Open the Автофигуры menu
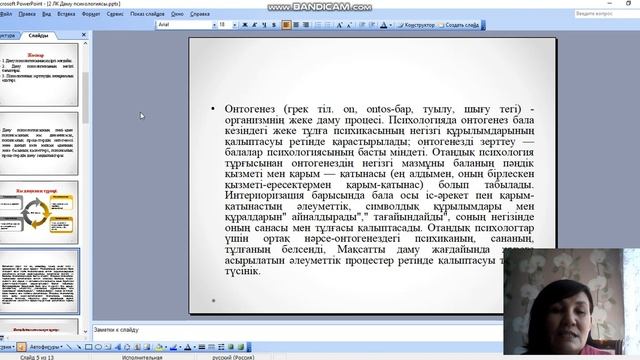Screen dimensions: 640x360 click(x=46, y=347)
